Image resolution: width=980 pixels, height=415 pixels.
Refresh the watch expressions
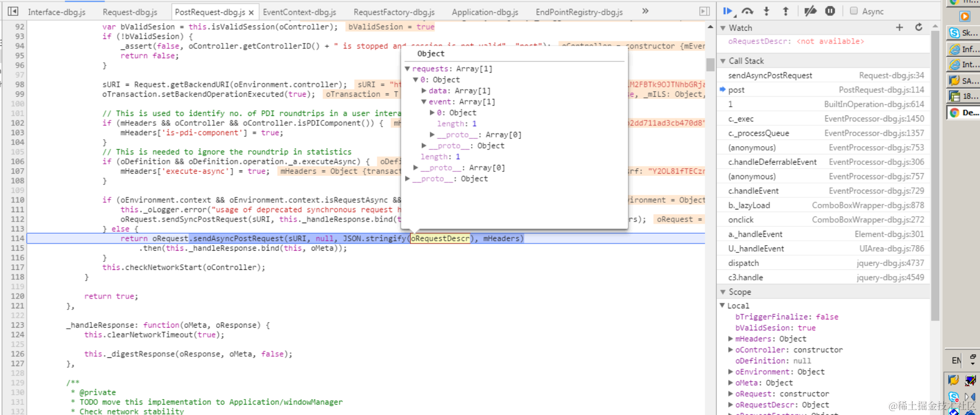[918, 27]
